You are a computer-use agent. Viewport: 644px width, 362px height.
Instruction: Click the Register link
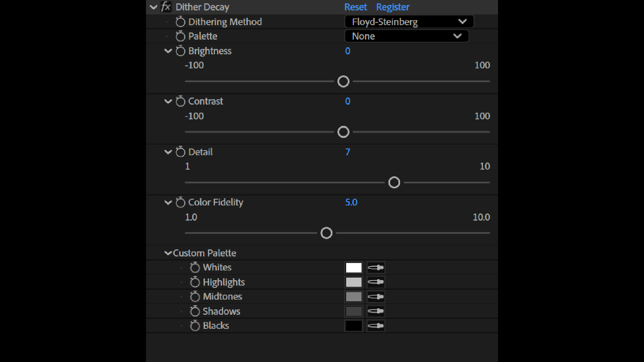pyautogui.click(x=392, y=7)
